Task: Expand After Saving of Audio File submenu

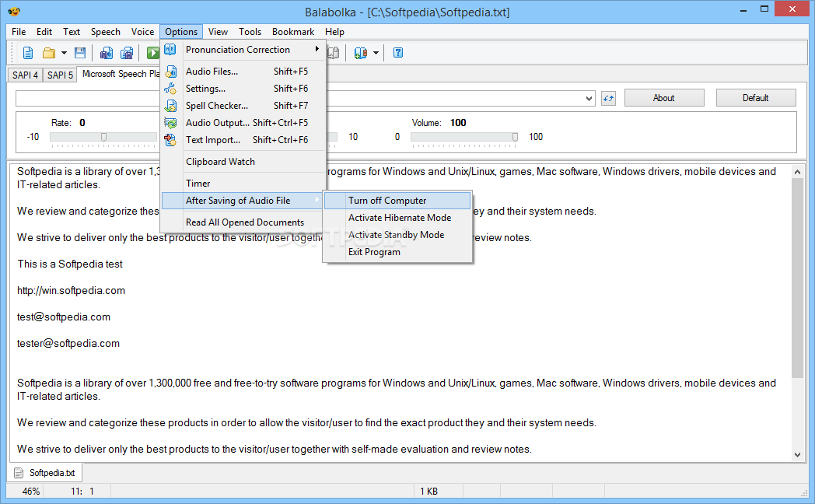Action: (243, 201)
